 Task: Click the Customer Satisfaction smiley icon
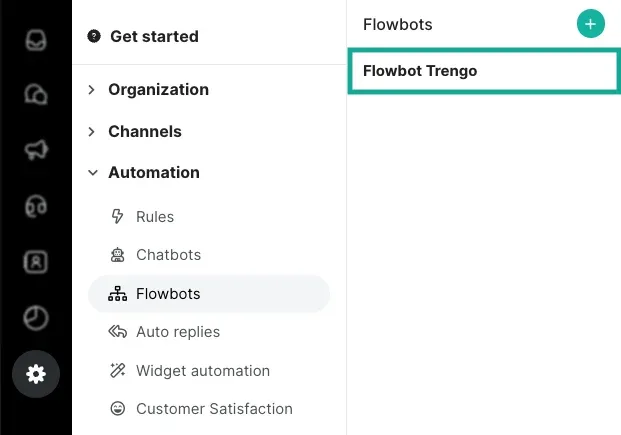click(x=118, y=408)
